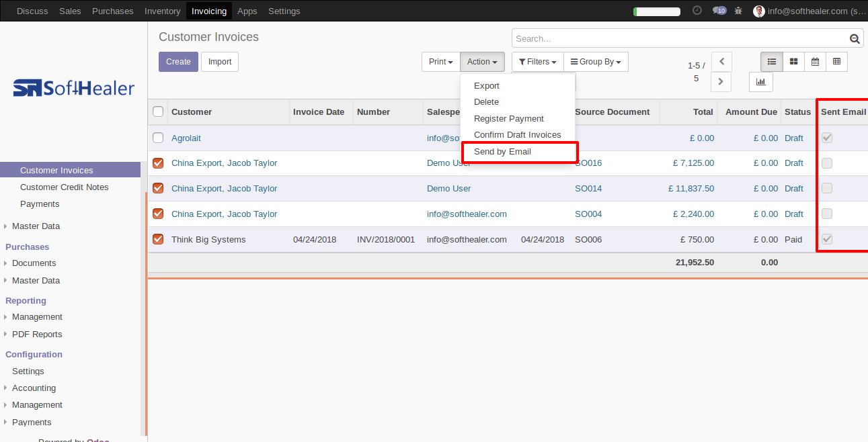Expand PDF Reports in sidebar
Viewport: 868px width, 442px height.
37,335
